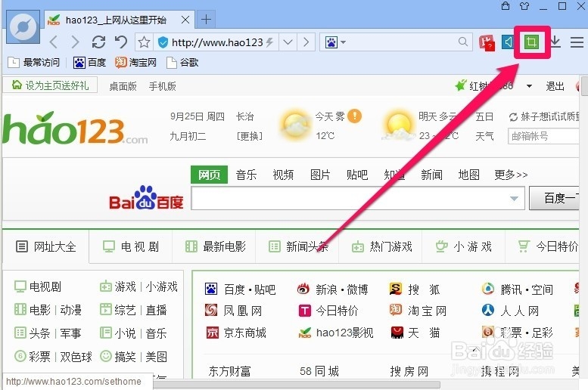Click the hao123 logo
Screen dimensions: 588x390
(x=75, y=128)
